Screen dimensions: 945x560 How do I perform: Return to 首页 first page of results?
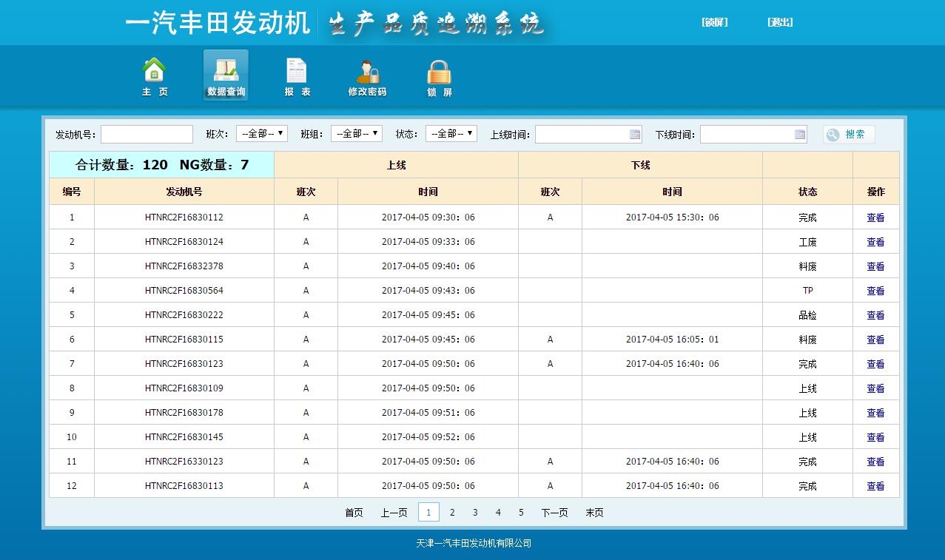(354, 511)
